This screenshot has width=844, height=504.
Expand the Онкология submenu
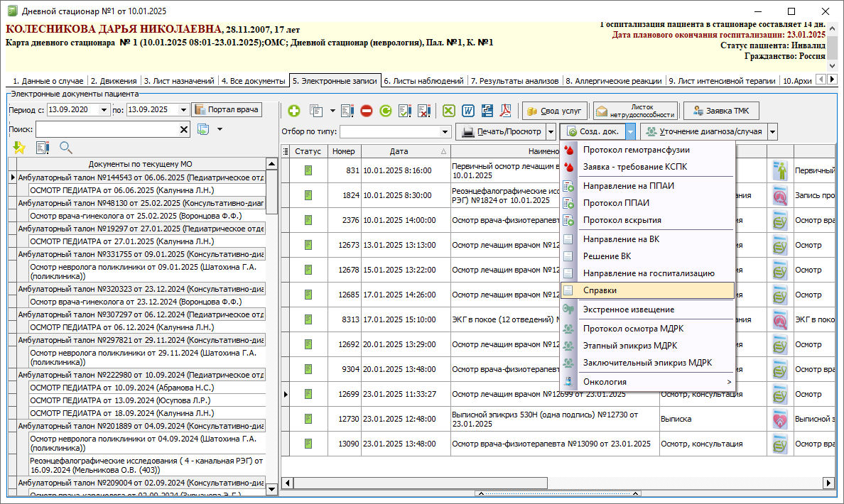647,382
